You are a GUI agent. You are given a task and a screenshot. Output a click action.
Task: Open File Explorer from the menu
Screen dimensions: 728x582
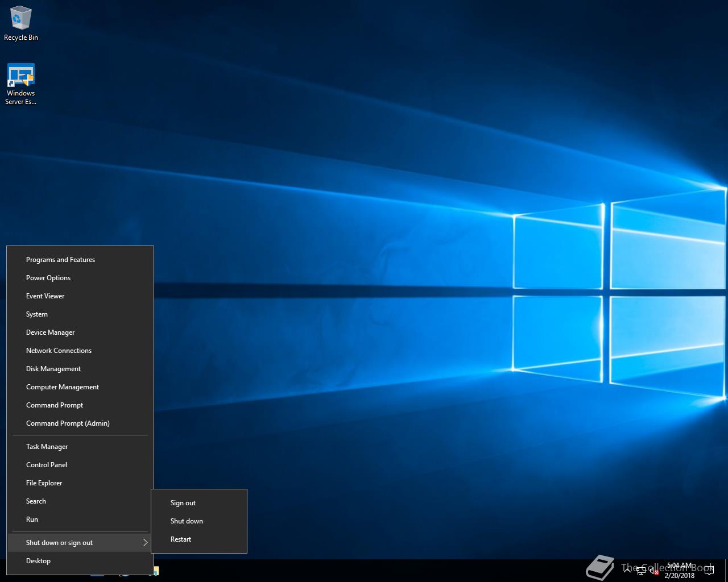[80, 483]
